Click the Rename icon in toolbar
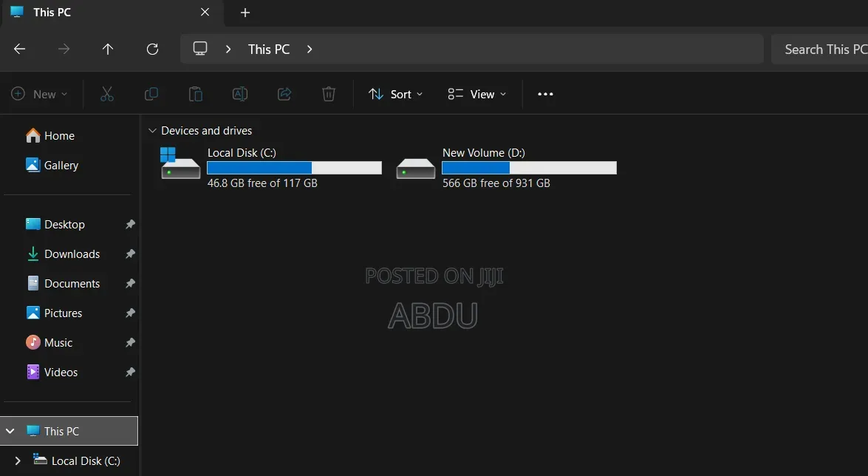The image size is (868, 476). click(x=239, y=94)
